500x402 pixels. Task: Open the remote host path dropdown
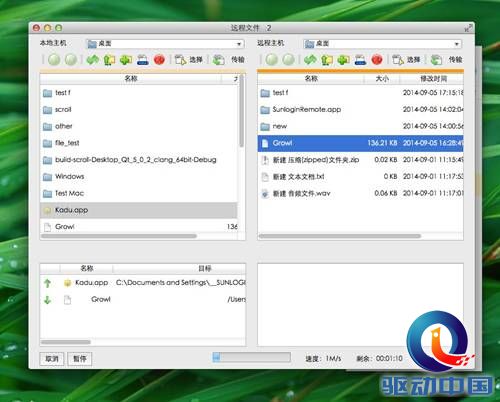pos(383,44)
